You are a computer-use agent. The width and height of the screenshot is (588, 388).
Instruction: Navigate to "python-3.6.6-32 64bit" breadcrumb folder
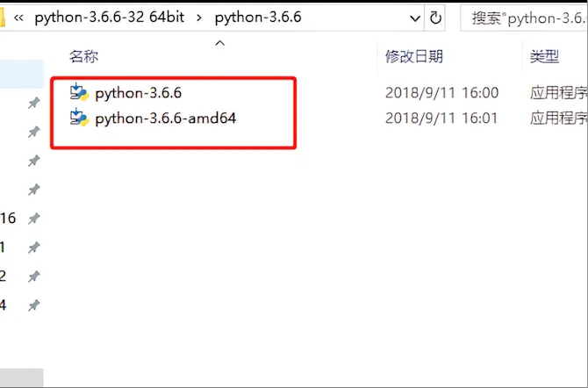pos(109,18)
